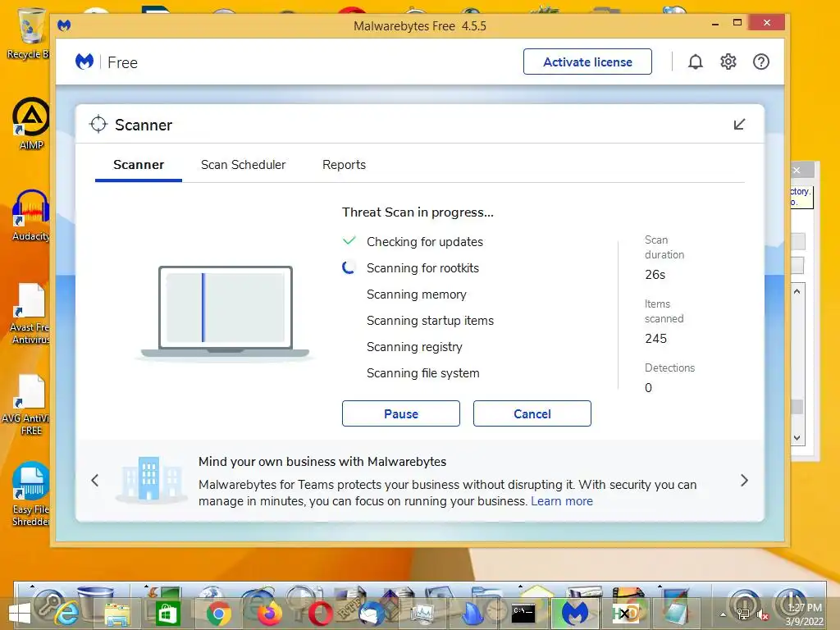Click the Malwarebytes taskbar icon
Image resolution: width=840 pixels, height=630 pixels.
tap(574, 613)
